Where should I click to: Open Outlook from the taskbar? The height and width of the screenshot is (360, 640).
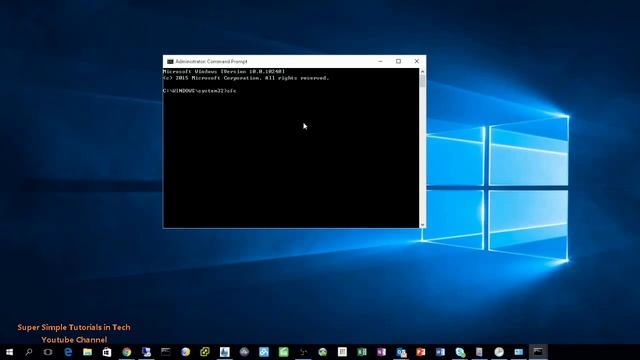tap(401, 352)
